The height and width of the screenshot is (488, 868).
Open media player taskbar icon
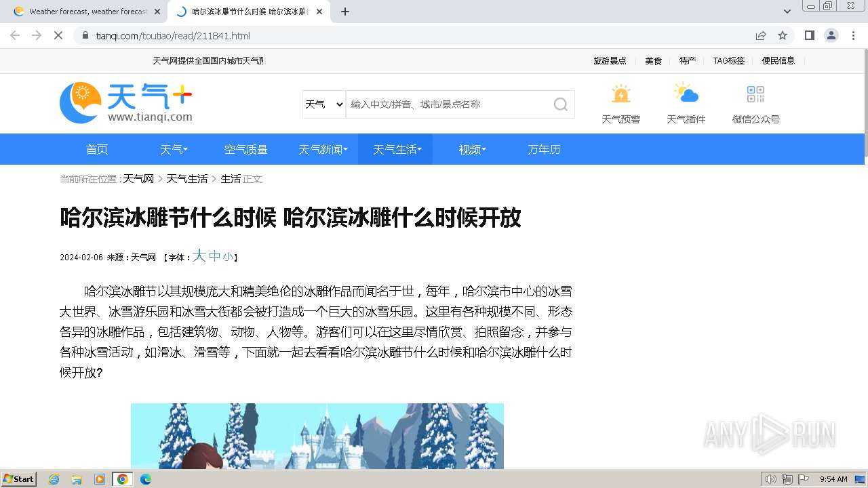tap(100, 479)
